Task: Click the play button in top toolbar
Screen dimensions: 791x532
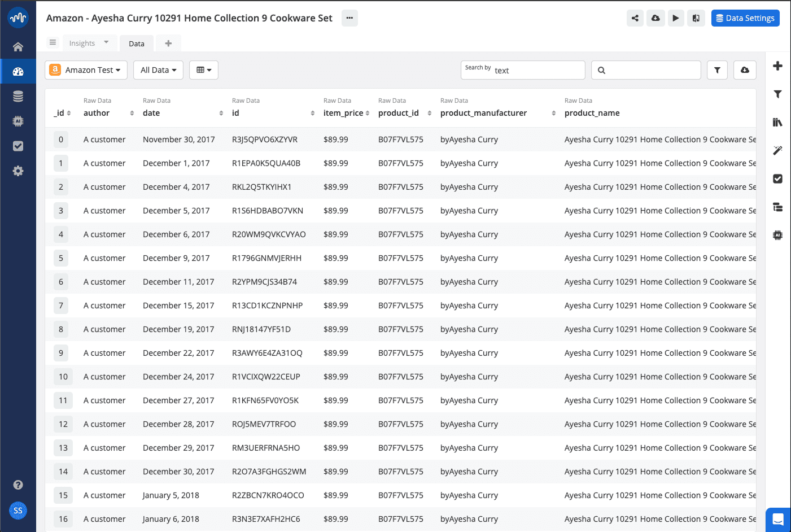Action: coord(676,18)
